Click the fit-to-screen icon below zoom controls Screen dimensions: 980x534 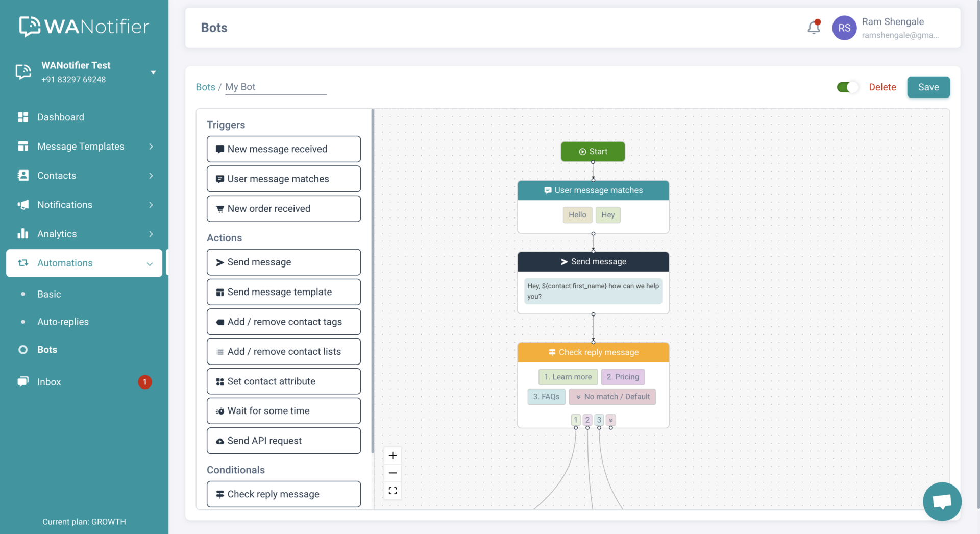pos(393,490)
